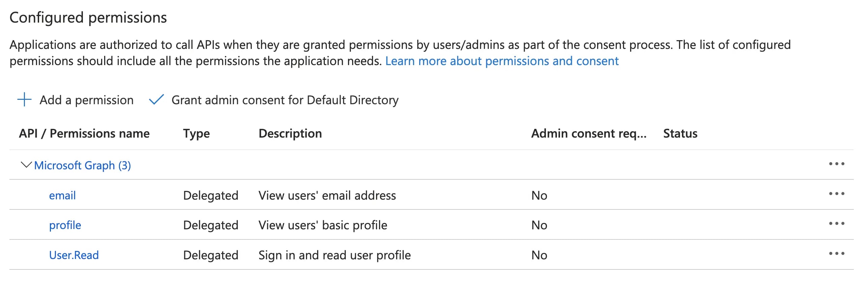
Task: Open Microsoft Graph (3) API link
Action: [x=83, y=166]
